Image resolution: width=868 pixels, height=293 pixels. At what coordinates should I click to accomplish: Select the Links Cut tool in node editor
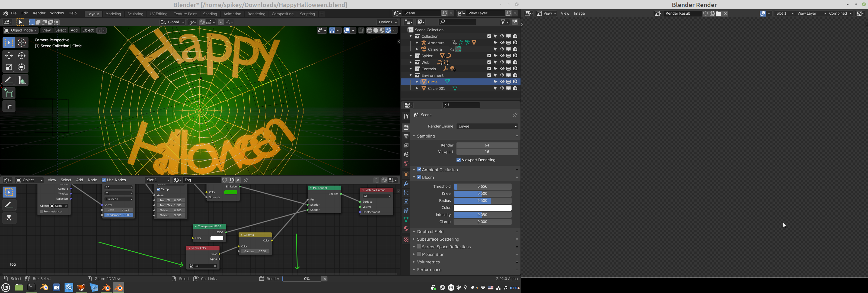pos(9,218)
